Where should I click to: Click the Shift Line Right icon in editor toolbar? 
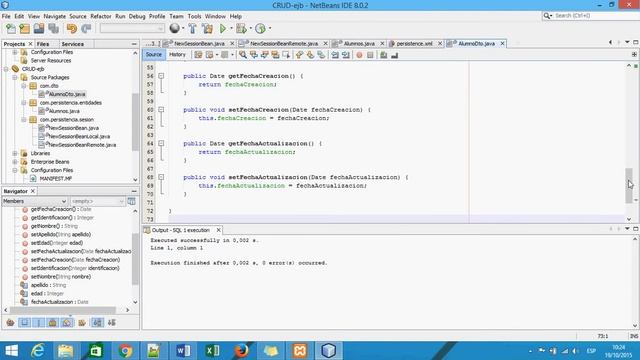click(x=346, y=55)
